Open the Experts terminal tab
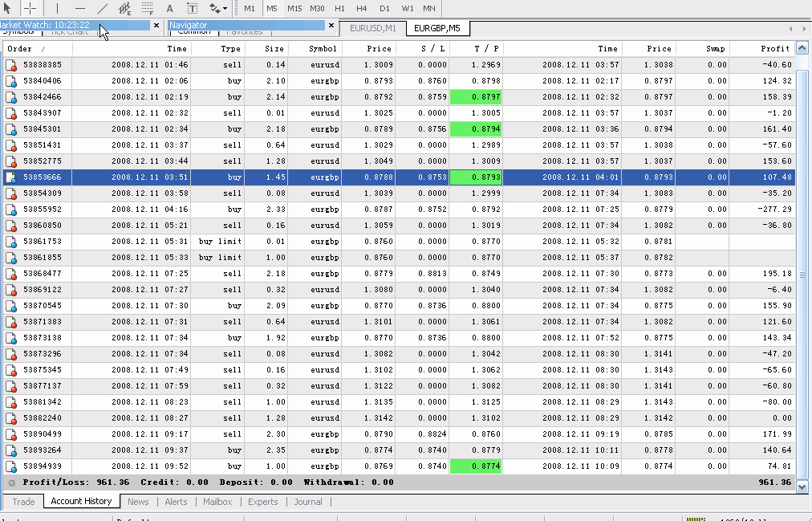Viewport: 812px width, 521px height. click(x=263, y=502)
